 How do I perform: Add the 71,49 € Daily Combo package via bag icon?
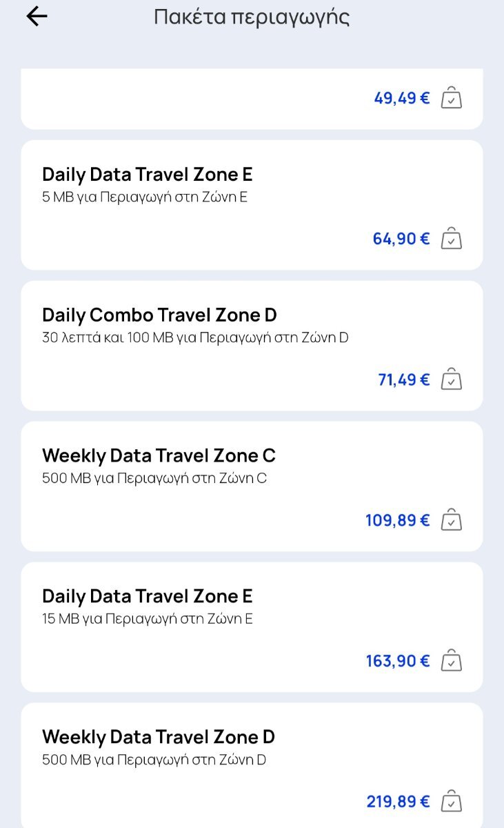tap(451, 379)
